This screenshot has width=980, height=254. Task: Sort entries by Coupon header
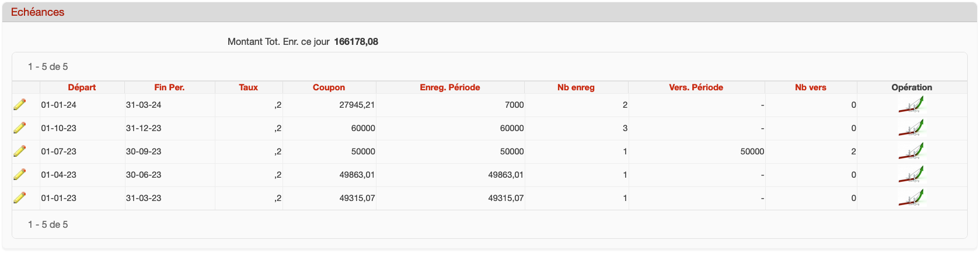(329, 87)
